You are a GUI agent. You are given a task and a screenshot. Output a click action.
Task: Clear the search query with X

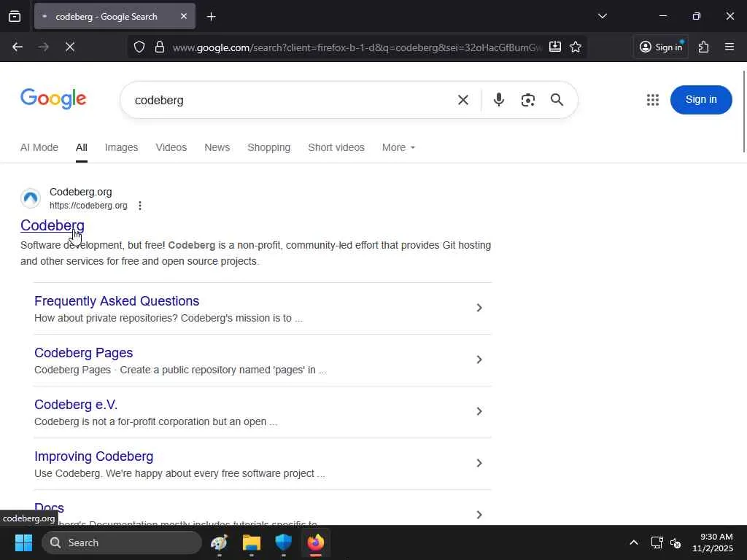(x=463, y=100)
